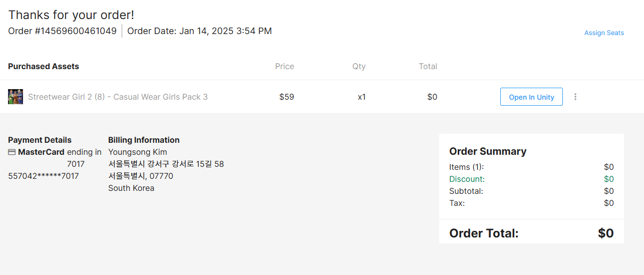Click the Total column header
This screenshot has height=275, width=644.
(x=428, y=66)
